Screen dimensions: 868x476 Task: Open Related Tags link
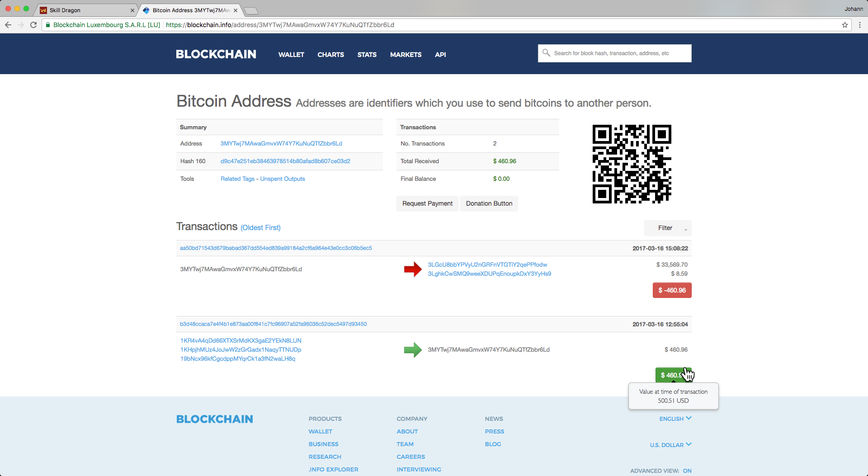237,179
